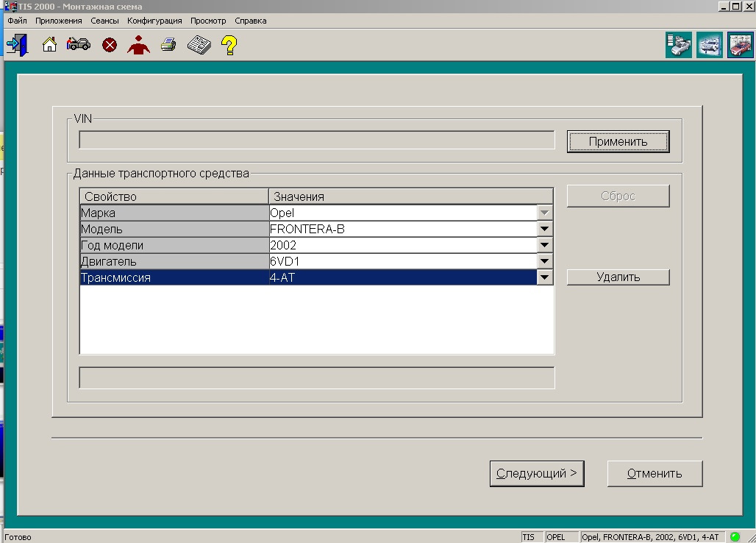
Task: Click the empty field below vehicle table
Action: [x=317, y=377]
